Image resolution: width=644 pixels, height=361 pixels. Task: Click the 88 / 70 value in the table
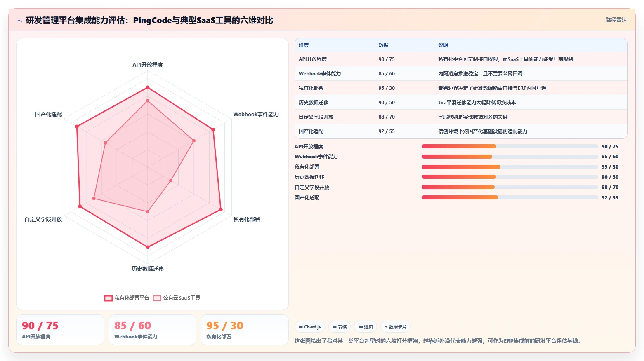(x=387, y=117)
